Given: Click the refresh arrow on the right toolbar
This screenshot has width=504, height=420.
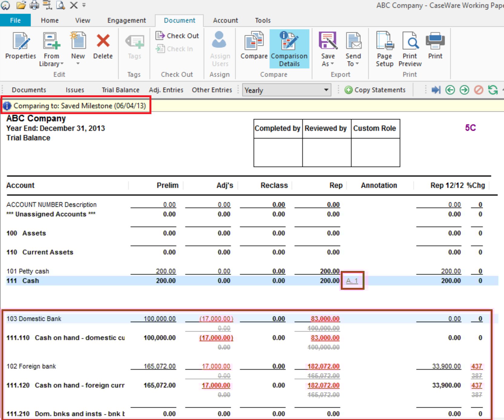Looking at the screenshot, I should pyautogui.click(x=493, y=90).
